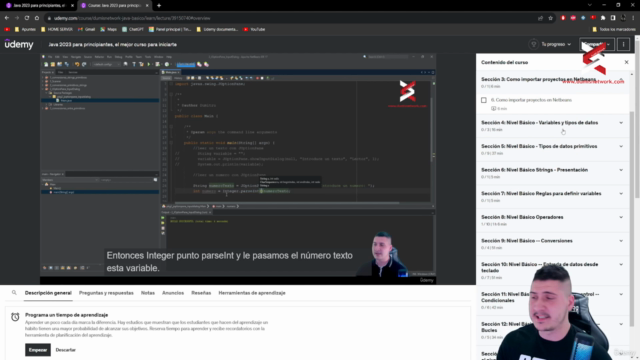Open the tab search chevron in title bar
Viewport: 640px width, 360px height.
(589, 5)
